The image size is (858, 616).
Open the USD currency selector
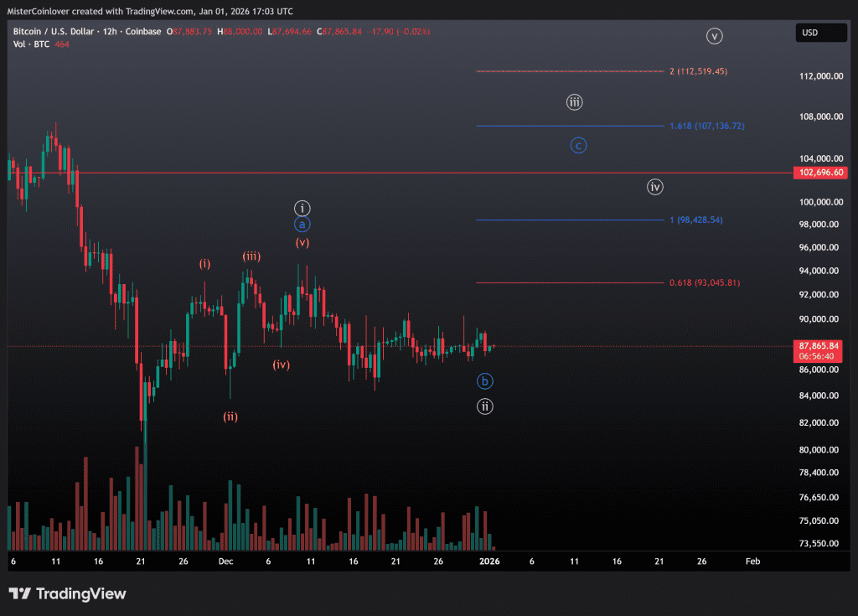point(819,33)
